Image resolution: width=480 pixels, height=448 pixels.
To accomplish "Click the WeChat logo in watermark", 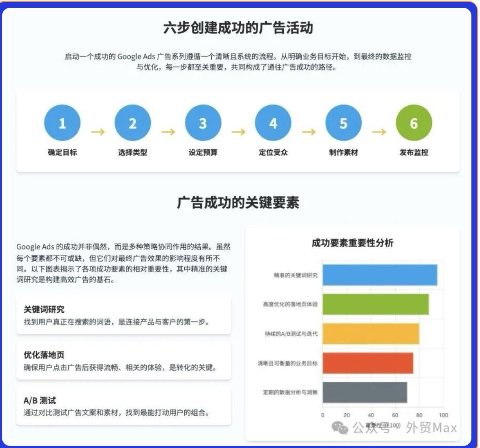I will coord(340,428).
